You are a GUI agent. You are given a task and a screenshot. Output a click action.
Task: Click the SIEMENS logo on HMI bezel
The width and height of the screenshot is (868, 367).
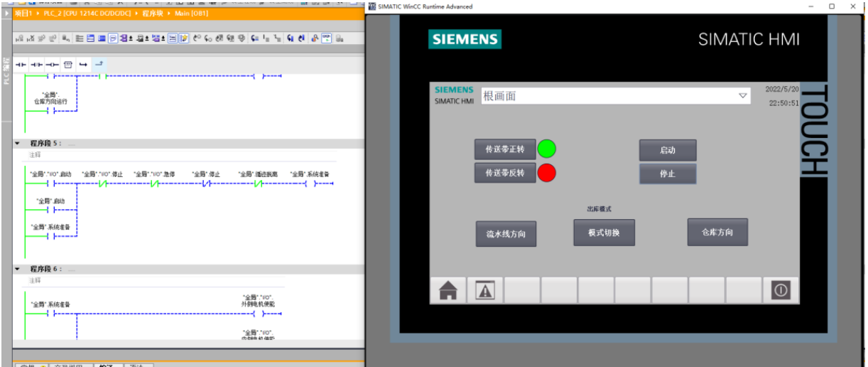[x=465, y=39]
